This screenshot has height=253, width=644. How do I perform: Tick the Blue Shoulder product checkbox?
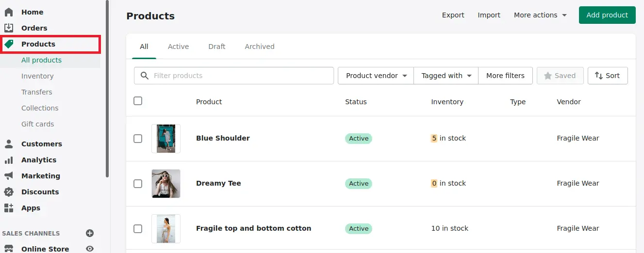tap(138, 139)
